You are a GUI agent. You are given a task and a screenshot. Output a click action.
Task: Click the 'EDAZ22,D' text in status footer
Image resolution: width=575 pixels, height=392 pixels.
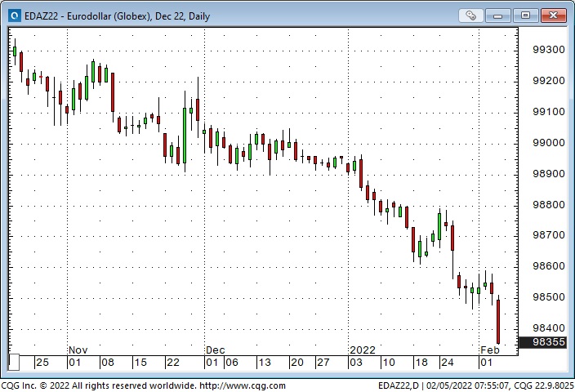[399, 385]
